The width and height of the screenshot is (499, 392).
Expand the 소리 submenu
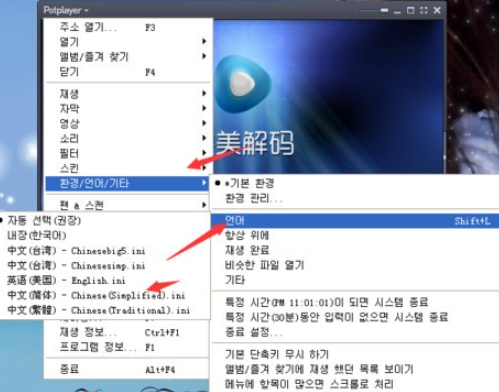(x=128, y=138)
